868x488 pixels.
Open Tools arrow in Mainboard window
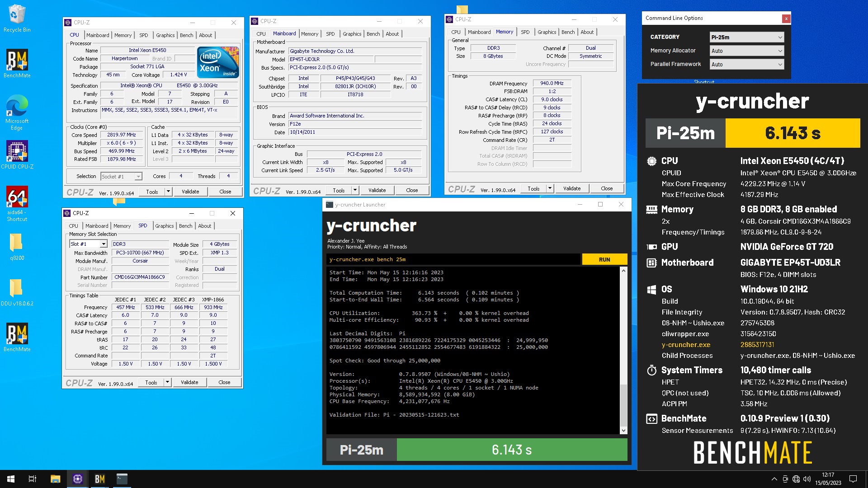[x=355, y=190]
